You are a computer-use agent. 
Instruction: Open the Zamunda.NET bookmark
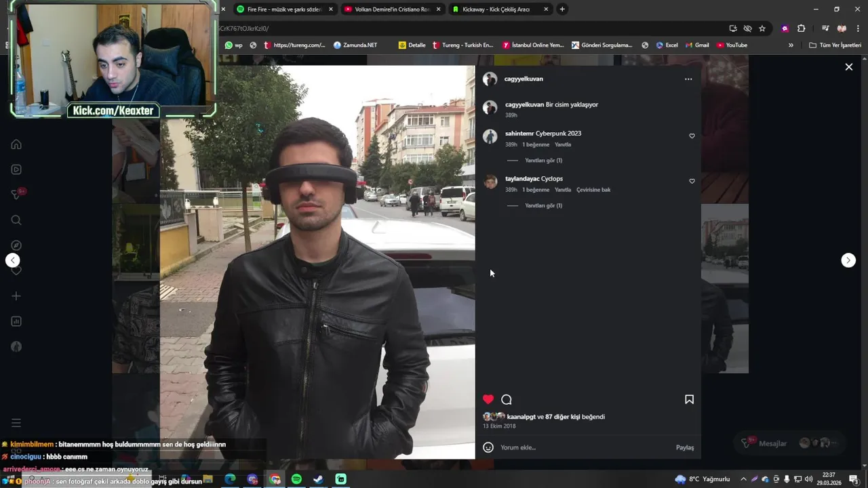[355, 45]
